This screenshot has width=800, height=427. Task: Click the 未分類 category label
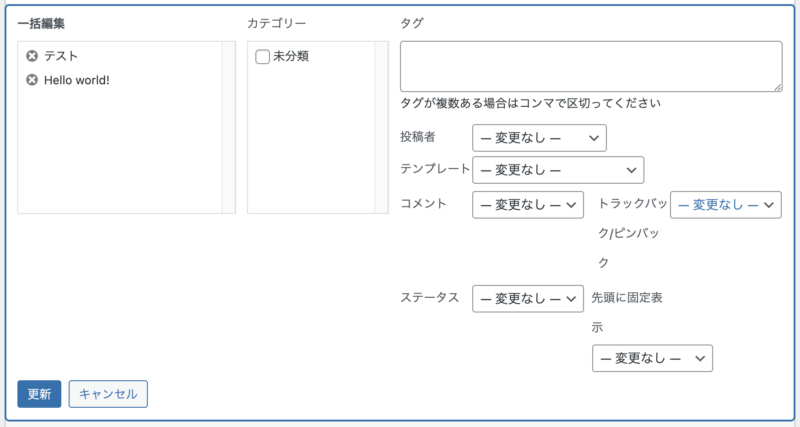point(291,56)
